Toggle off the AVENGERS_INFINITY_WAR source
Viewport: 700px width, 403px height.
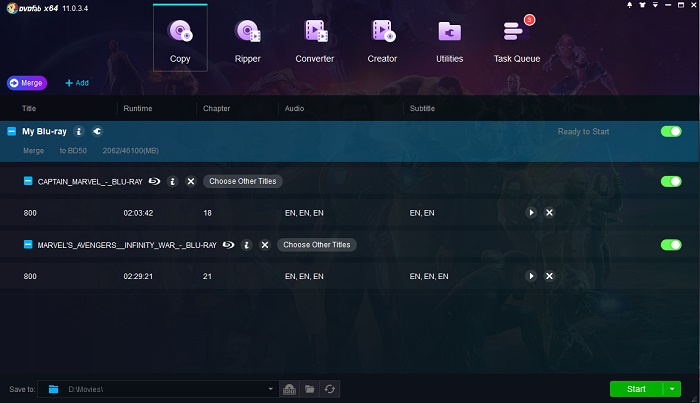671,245
